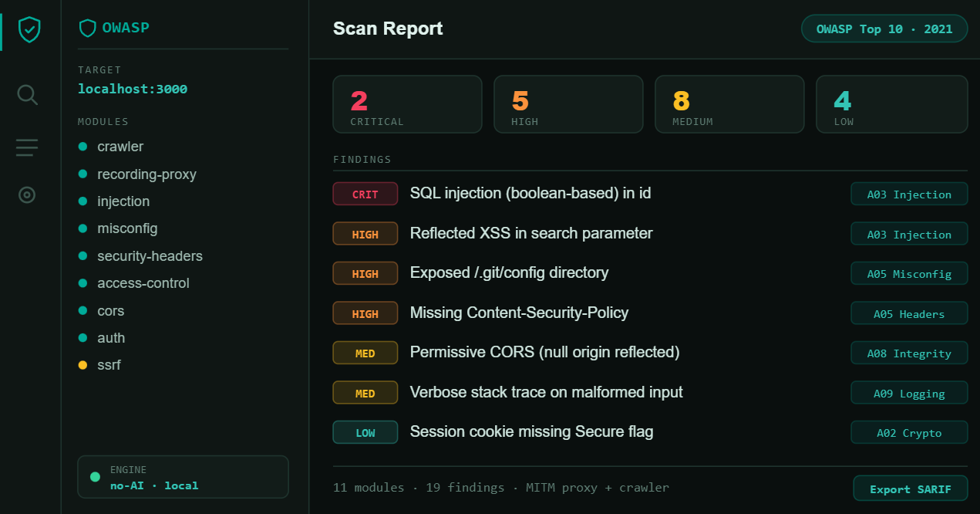Click the crawler module status dot
The width and height of the screenshot is (980, 514).
83,147
